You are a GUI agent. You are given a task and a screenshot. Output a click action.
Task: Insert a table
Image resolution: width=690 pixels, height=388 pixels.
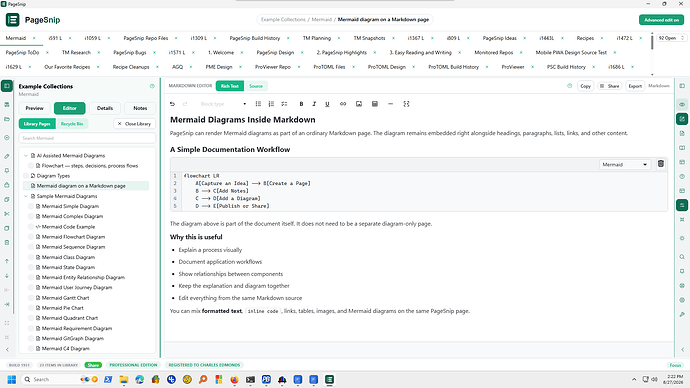point(375,104)
